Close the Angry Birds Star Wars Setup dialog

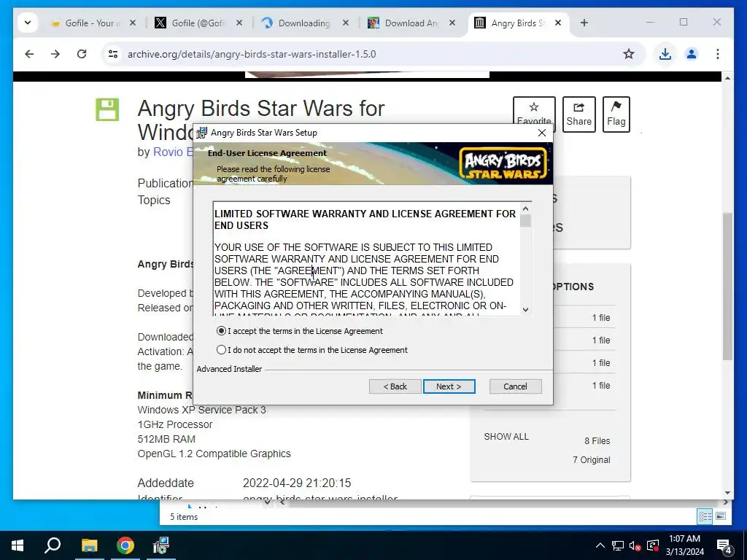coord(542,133)
